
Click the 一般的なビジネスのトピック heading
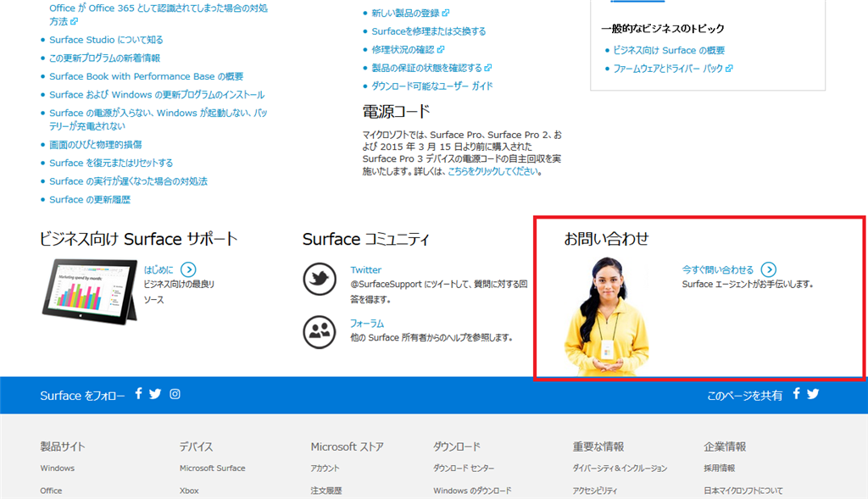tap(663, 28)
